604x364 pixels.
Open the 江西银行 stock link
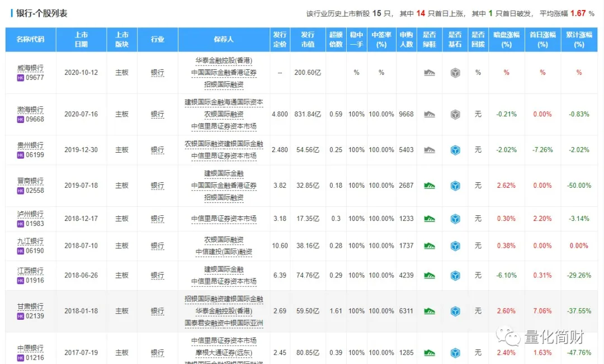[x=30, y=271]
